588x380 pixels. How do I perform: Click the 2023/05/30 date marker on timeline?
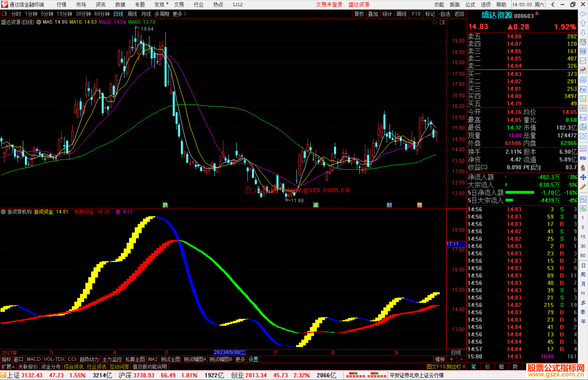point(229,352)
